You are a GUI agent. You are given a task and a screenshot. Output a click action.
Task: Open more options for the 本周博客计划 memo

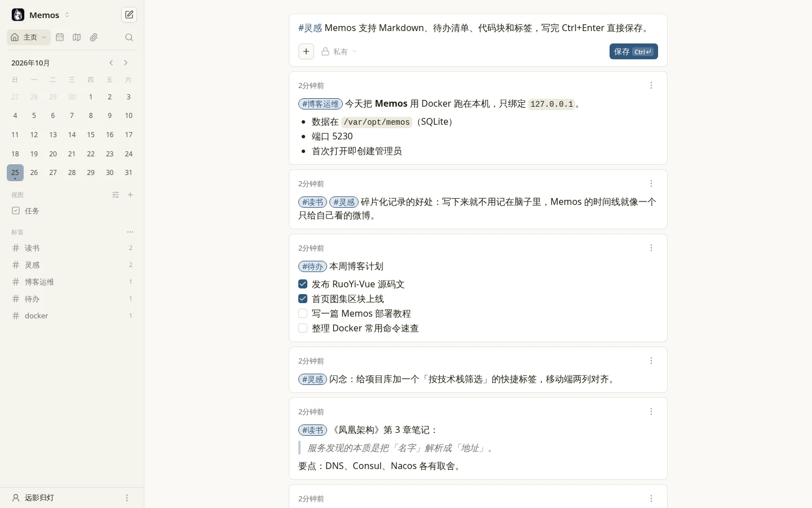pos(651,248)
